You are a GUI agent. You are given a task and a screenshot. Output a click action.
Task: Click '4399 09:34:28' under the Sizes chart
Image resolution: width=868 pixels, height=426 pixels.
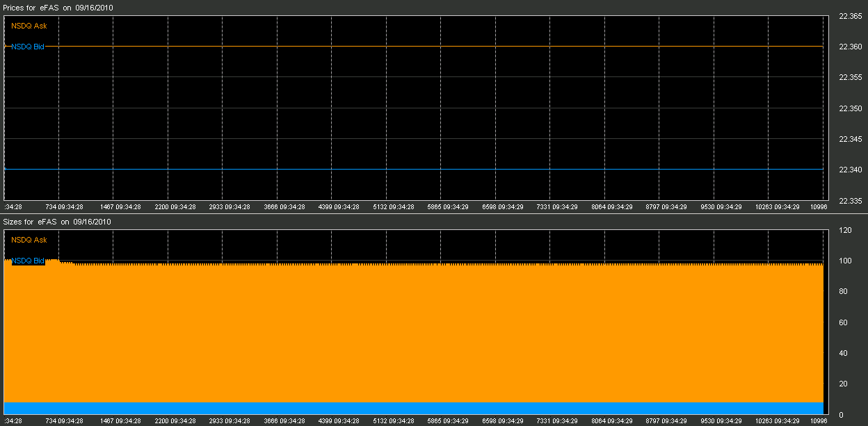click(x=339, y=421)
